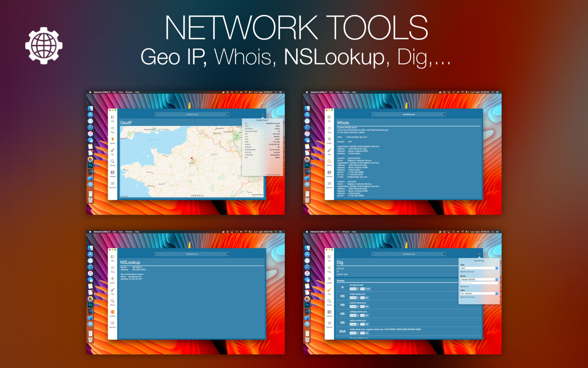Click the back arrows icon in Dig screenshot toolbar
The height and width of the screenshot is (368, 588).
pos(338,254)
